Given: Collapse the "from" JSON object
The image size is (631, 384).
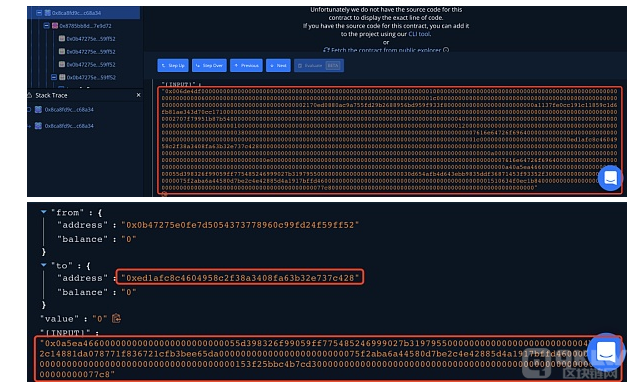Looking at the screenshot, I should (x=43, y=212).
